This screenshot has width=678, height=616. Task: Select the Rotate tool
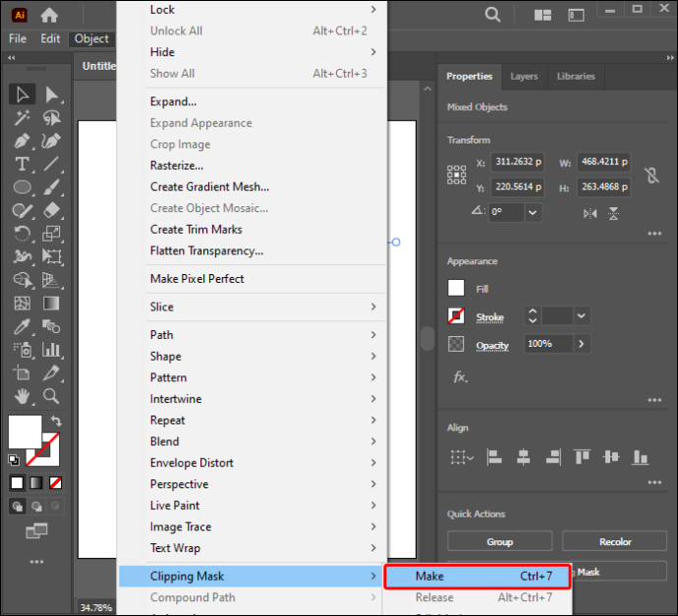pyautogui.click(x=22, y=234)
